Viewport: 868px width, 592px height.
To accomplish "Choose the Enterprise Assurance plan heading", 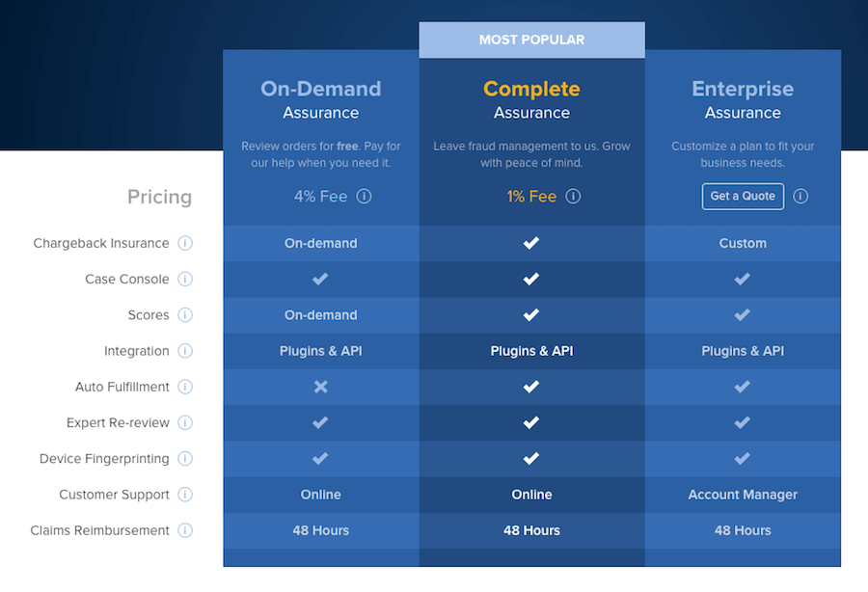I will [743, 100].
